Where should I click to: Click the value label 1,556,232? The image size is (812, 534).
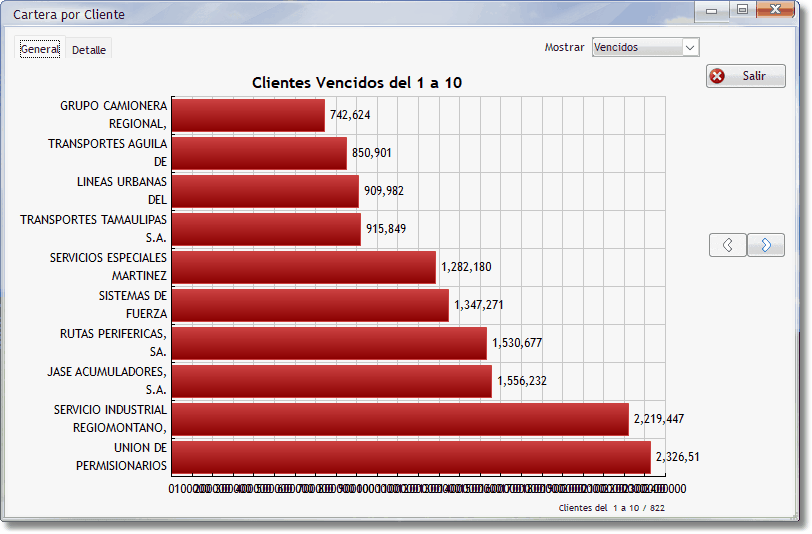tap(522, 381)
